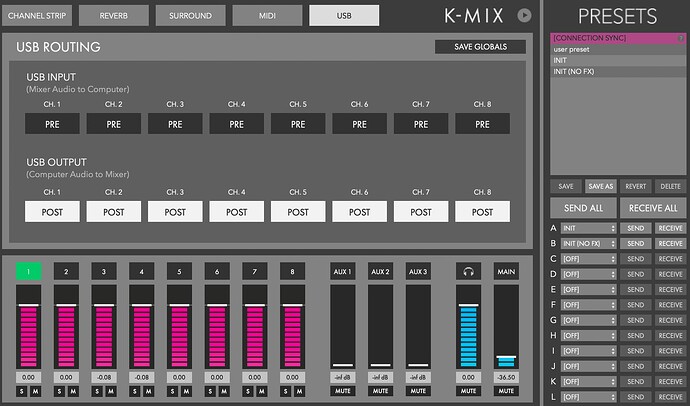This screenshot has width=690, height=406.
Task: Click channel 3 level value -0.08
Action: pyautogui.click(x=104, y=377)
